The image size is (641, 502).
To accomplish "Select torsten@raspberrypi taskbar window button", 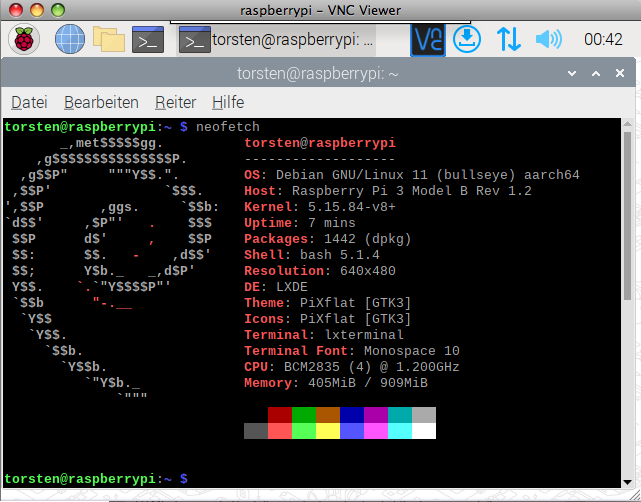I will (x=276, y=40).
